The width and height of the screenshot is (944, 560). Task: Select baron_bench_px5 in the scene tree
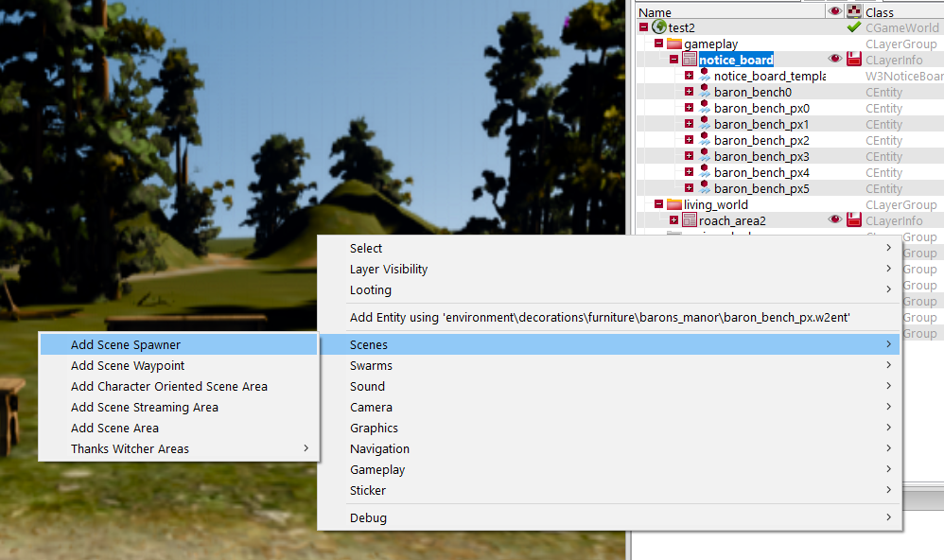click(761, 188)
